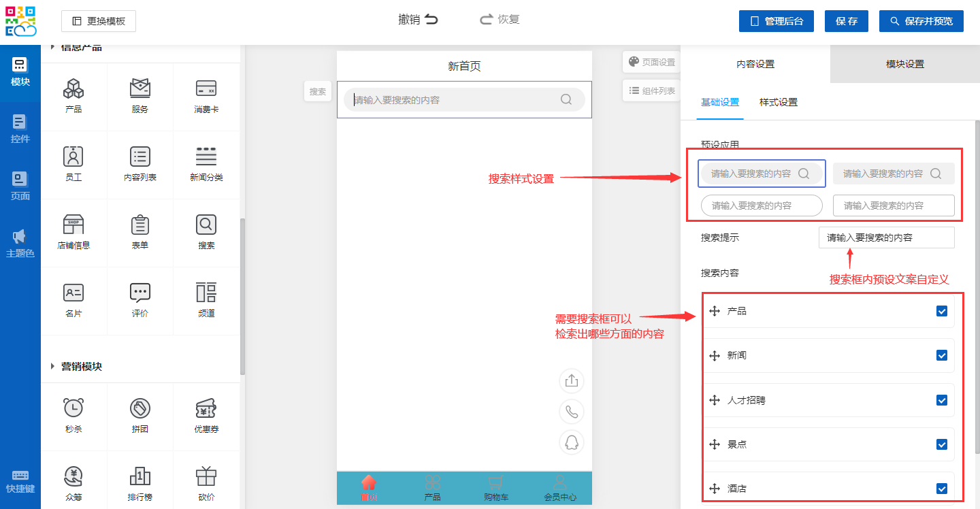Image resolution: width=980 pixels, height=509 pixels.
Task: Select the 消费卡 card module icon
Action: 206,95
